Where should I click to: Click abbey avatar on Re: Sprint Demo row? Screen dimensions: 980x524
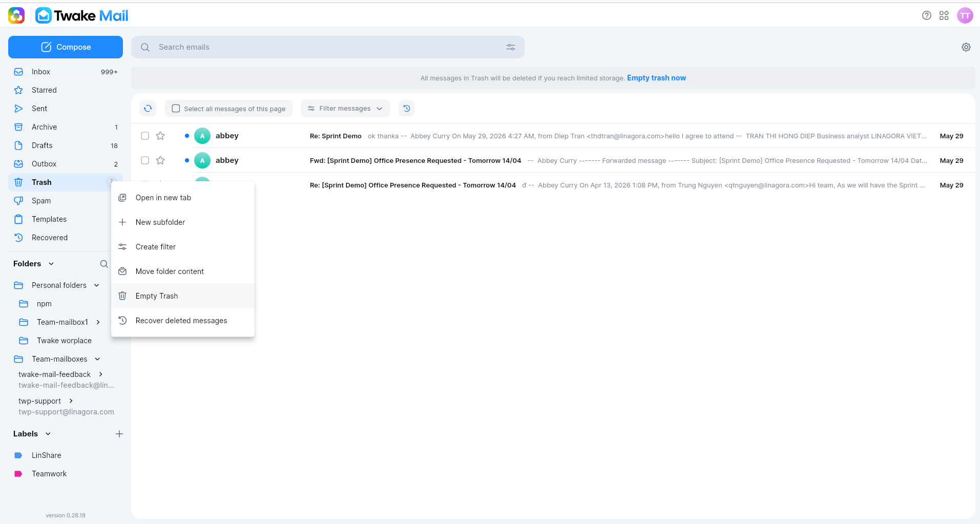click(202, 136)
